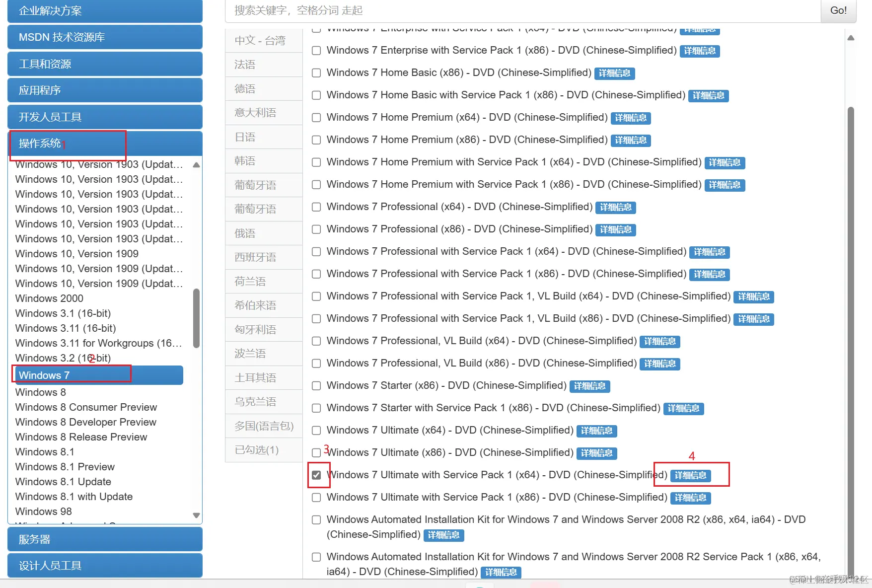Switch to the 西班牙语 language tab
The width and height of the screenshot is (872, 588).
tap(264, 257)
